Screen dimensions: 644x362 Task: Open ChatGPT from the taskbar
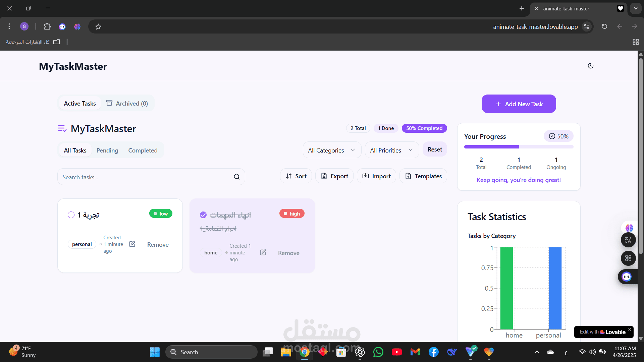coord(360,352)
